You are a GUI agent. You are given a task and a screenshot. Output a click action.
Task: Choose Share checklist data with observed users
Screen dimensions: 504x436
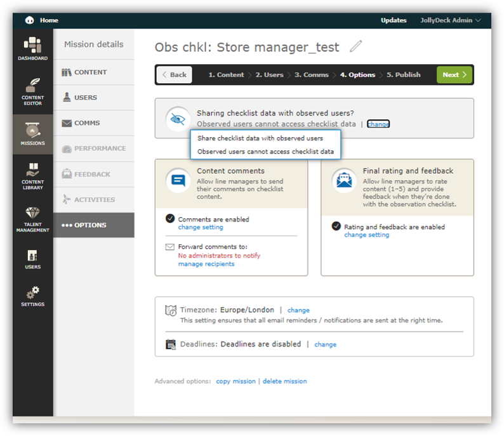click(x=260, y=138)
